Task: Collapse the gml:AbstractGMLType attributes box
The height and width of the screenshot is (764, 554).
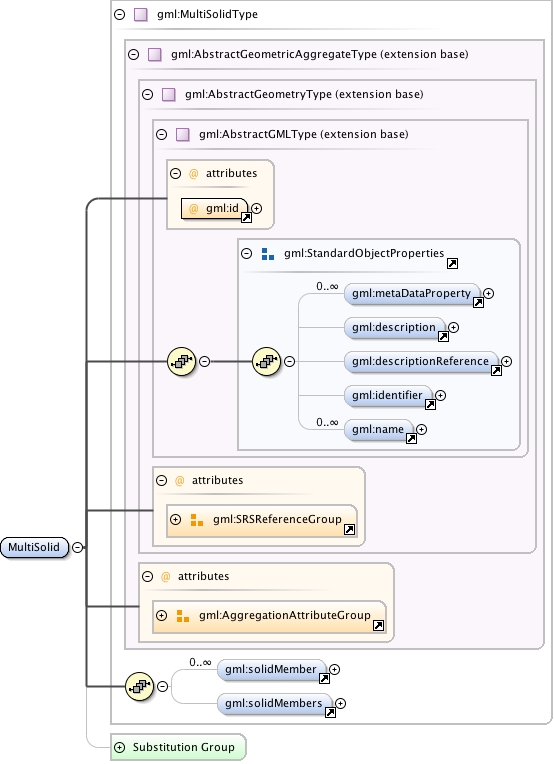Action: pos(175,173)
